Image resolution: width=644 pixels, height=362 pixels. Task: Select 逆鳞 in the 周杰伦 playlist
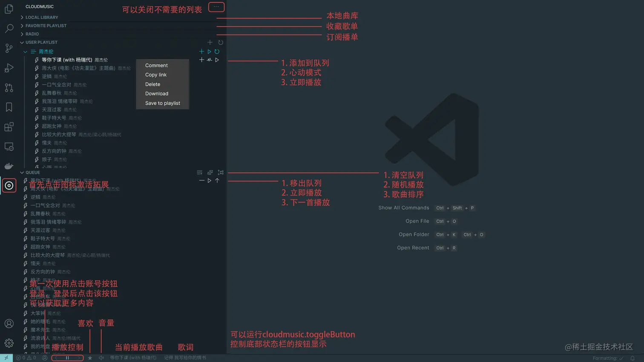46,77
